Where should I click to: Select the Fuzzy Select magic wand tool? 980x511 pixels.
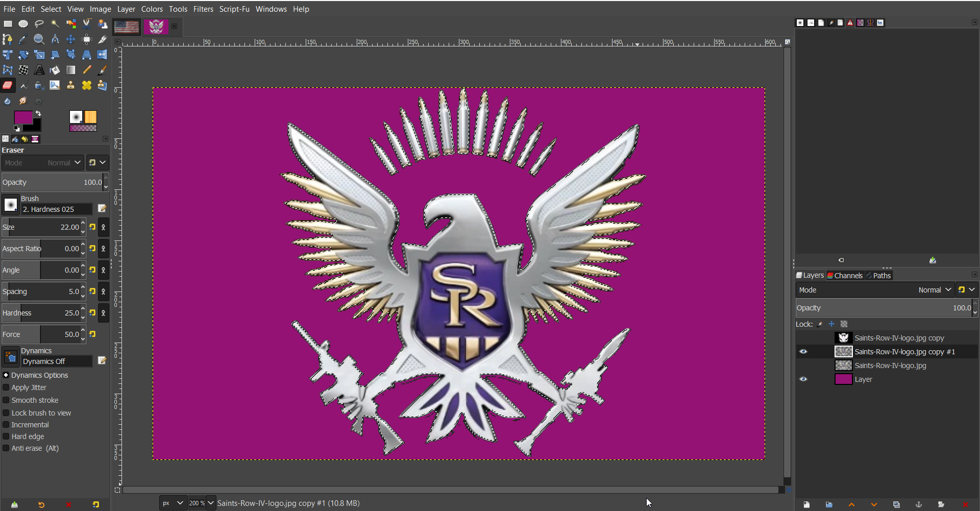(x=55, y=23)
